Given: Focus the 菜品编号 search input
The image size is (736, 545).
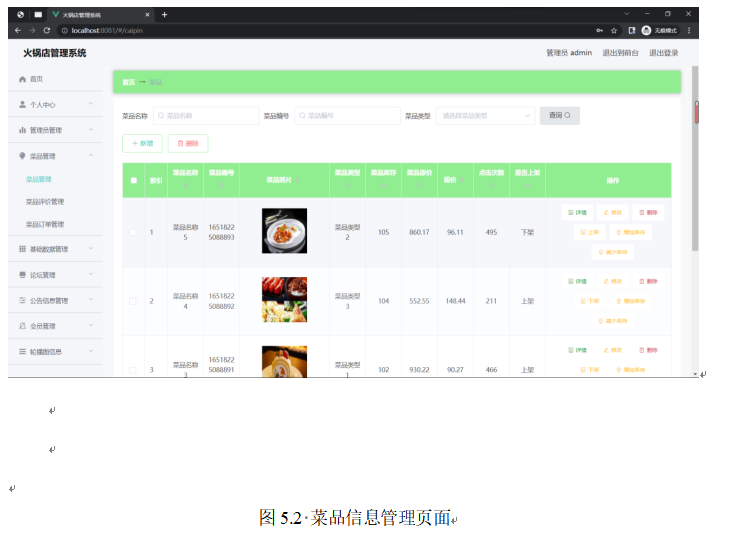Looking at the screenshot, I should pyautogui.click(x=347, y=115).
